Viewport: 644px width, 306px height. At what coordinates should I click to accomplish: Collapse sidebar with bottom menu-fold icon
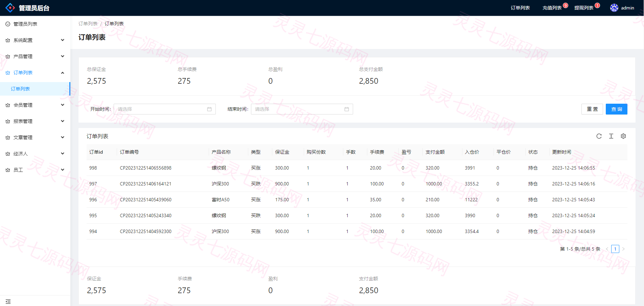tap(8, 301)
